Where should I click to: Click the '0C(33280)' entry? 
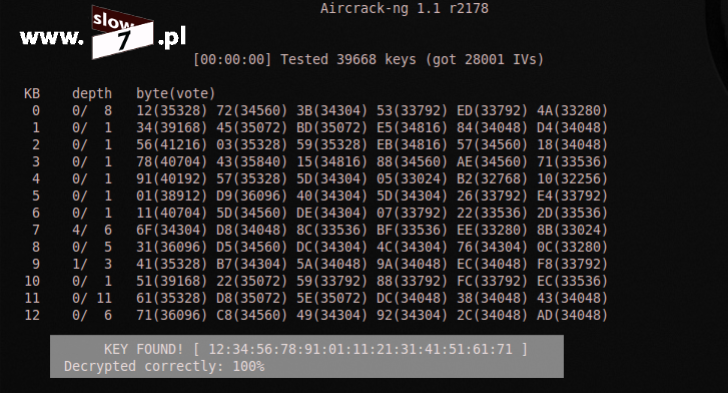coord(572,247)
